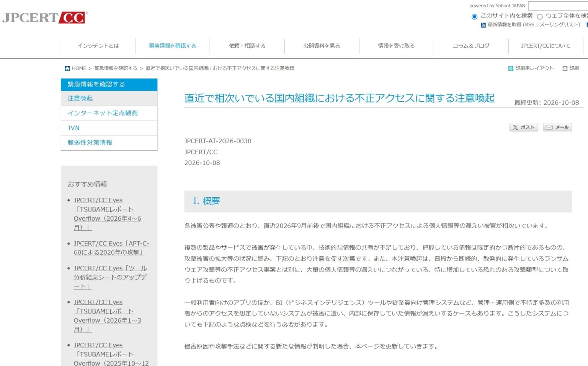The image size is (588, 366).
Task: Click the JPCERT/CC logo
Action: (x=45, y=18)
